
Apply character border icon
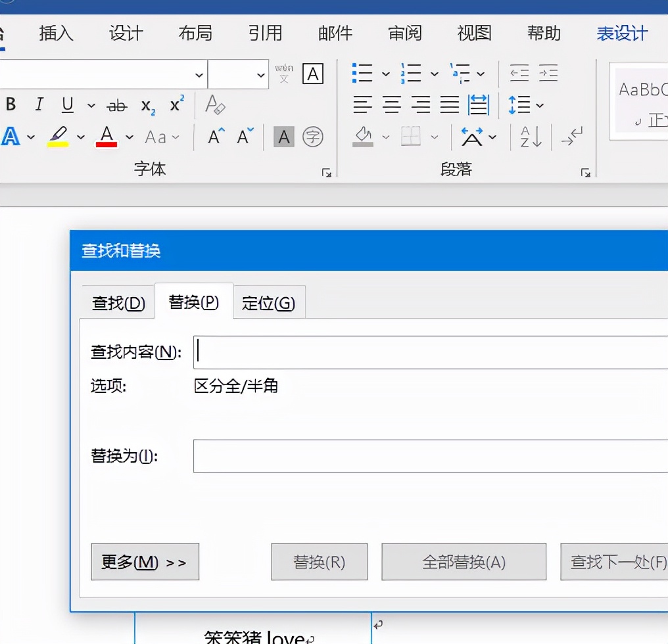tap(313, 74)
